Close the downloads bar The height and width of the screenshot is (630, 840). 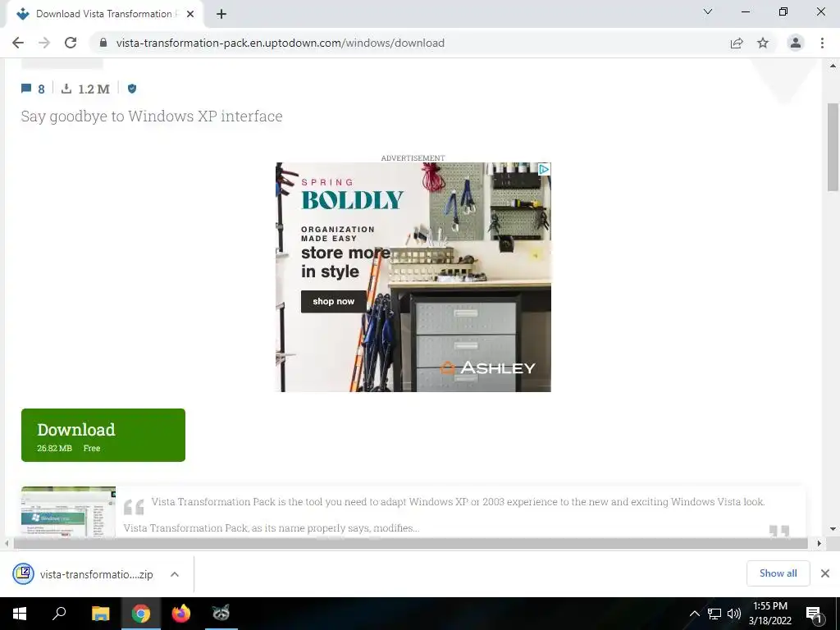point(825,573)
